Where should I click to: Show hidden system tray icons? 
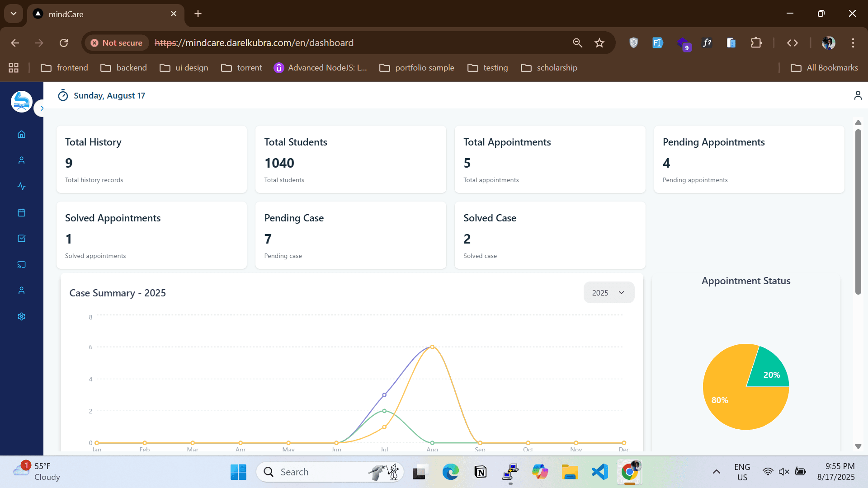[x=716, y=472]
